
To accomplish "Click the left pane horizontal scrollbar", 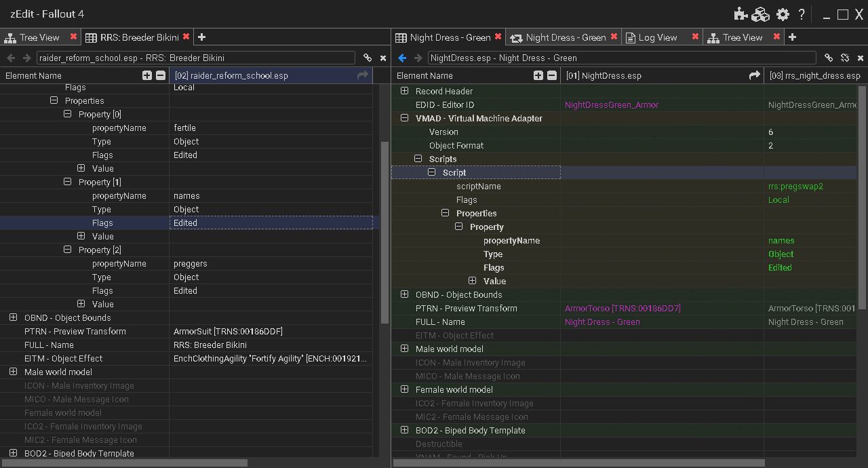I will tap(125, 463).
